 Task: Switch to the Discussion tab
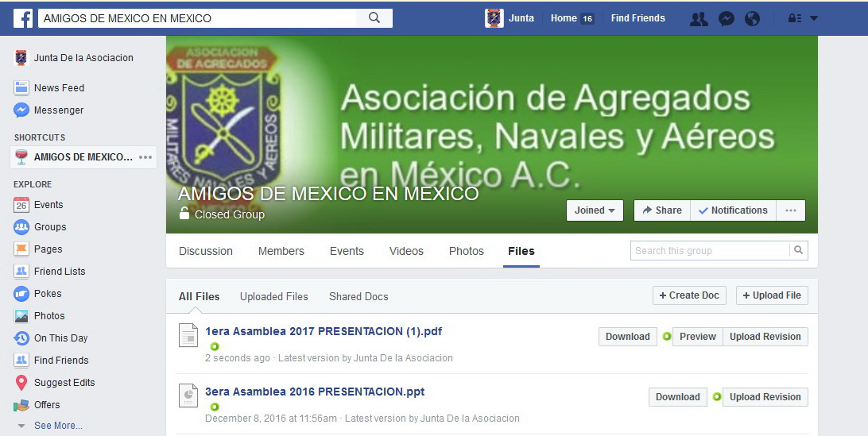205,251
